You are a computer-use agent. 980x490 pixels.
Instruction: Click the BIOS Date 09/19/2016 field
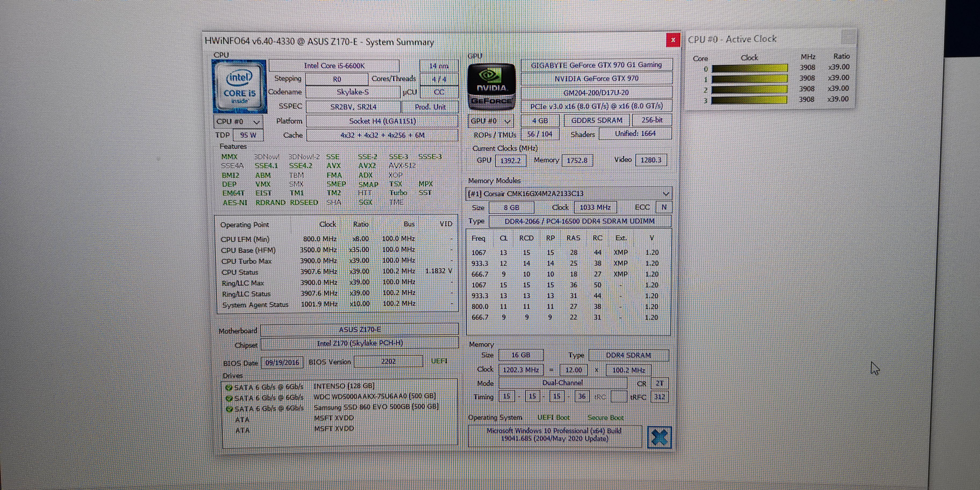tap(282, 362)
